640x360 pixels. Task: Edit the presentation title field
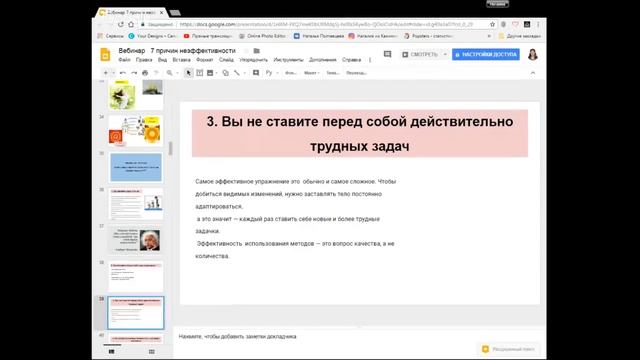177,51
